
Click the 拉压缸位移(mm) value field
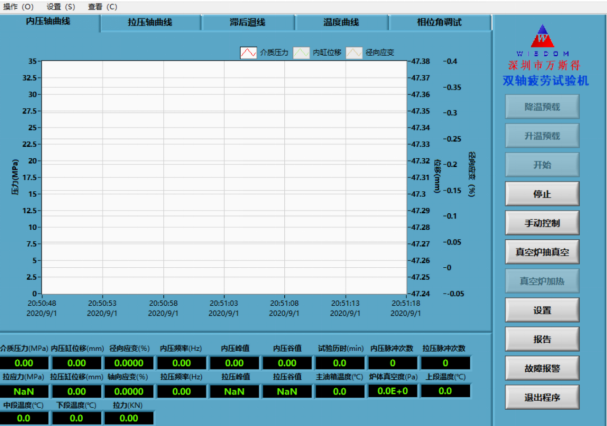click(77, 391)
